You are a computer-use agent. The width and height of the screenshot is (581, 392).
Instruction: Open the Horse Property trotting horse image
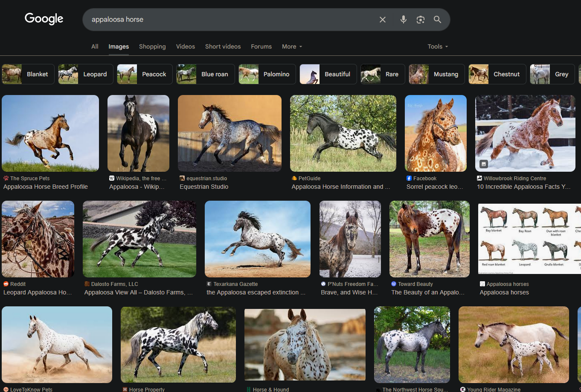coord(178,345)
